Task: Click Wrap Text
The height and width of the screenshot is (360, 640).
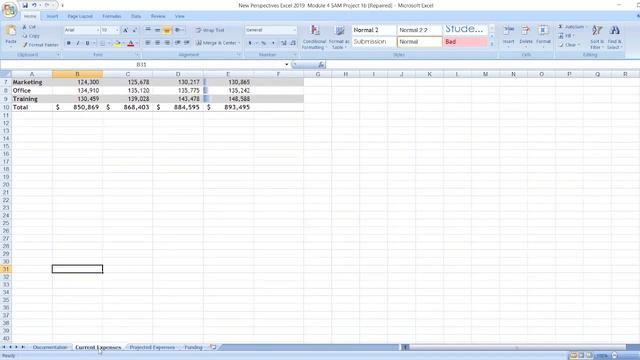Action: coord(210,30)
